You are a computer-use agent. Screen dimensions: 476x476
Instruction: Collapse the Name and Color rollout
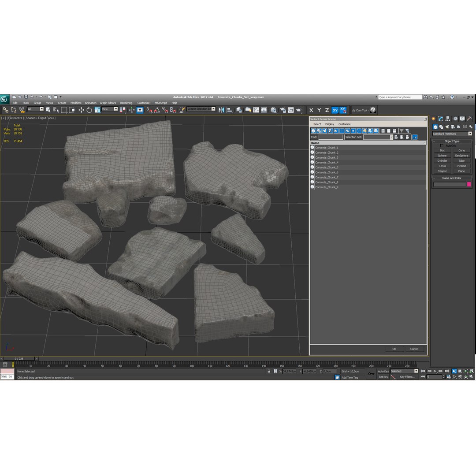point(452,178)
